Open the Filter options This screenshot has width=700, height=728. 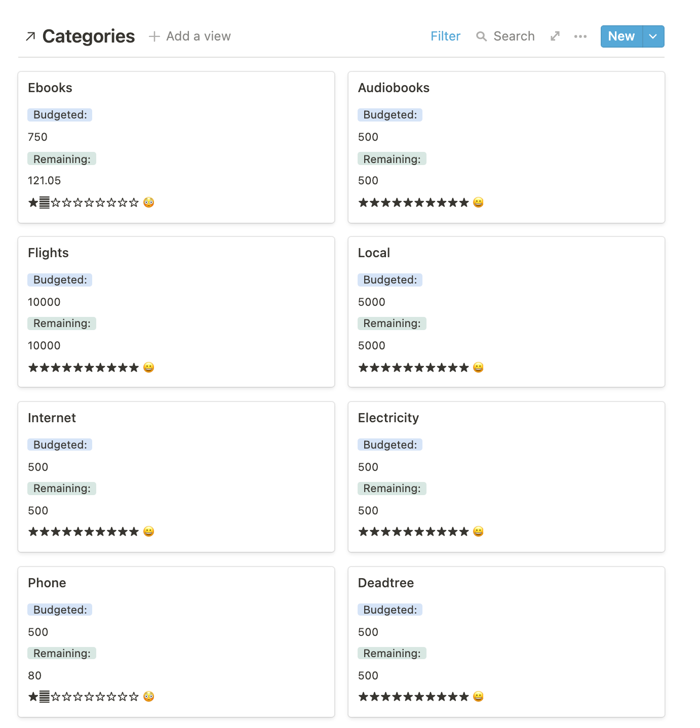[x=445, y=36]
